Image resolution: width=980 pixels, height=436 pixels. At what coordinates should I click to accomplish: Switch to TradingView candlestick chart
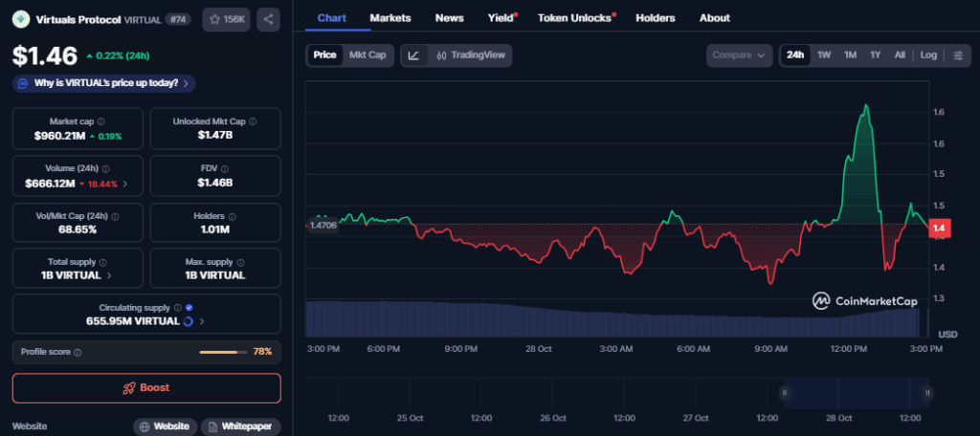click(x=470, y=54)
